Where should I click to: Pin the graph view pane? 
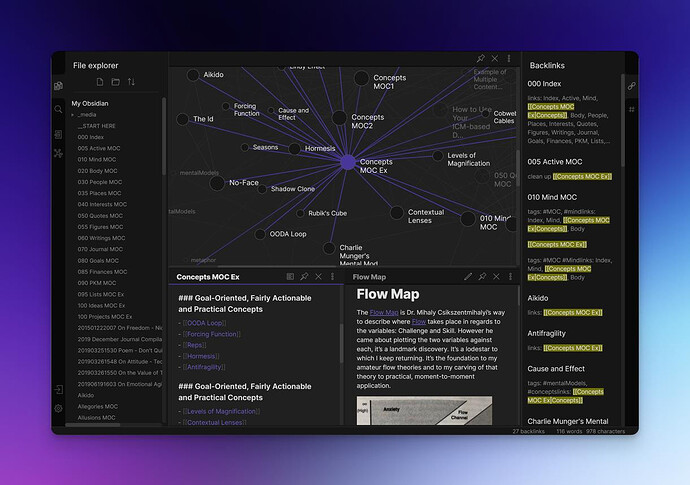[481, 58]
